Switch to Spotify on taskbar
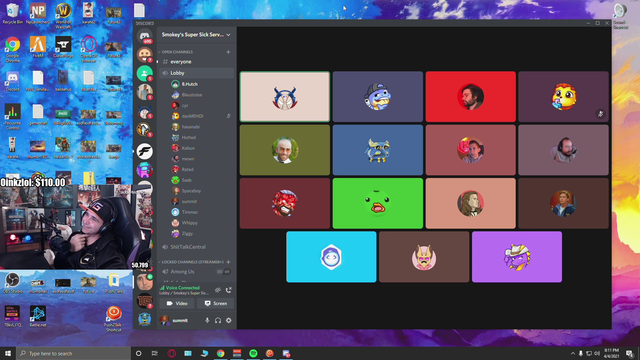 [x=253, y=353]
